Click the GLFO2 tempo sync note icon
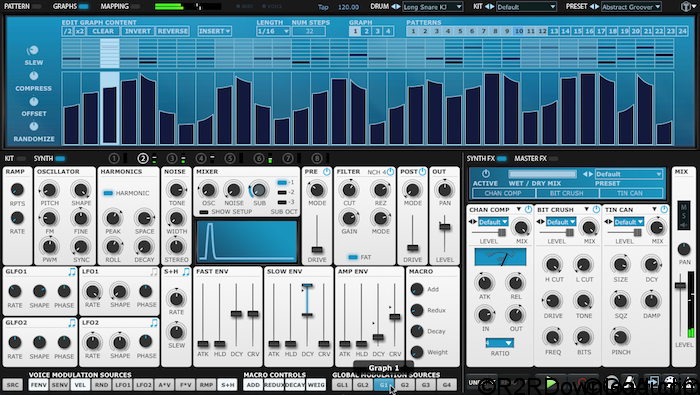700x395 pixels. (72, 322)
